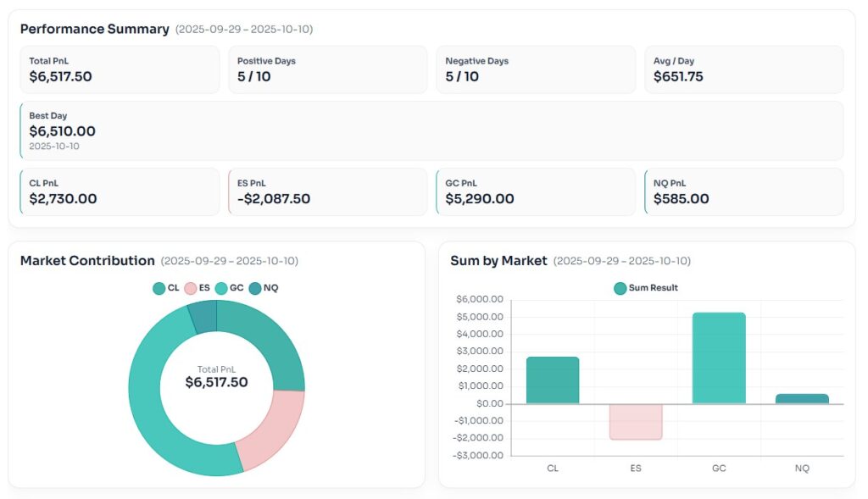This screenshot has width=868, height=499.
Task: Open the Total PnL summary card
Action: click(x=120, y=69)
